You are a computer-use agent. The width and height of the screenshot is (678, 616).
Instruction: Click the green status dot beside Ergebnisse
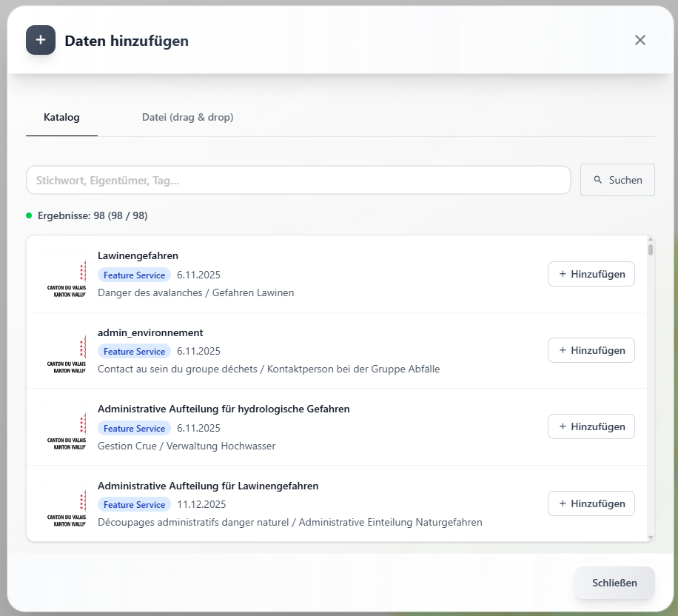pyautogui.click(x=29, y=215)
